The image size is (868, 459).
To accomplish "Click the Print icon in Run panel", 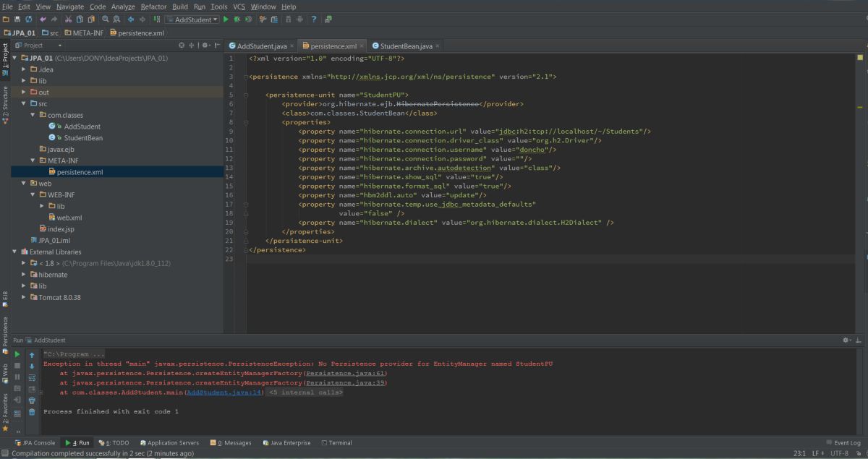I will pos(32,400).
